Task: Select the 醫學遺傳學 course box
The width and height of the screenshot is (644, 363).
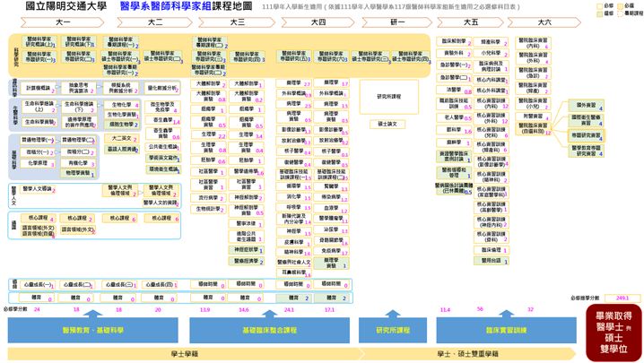Action: coord(247,171)
